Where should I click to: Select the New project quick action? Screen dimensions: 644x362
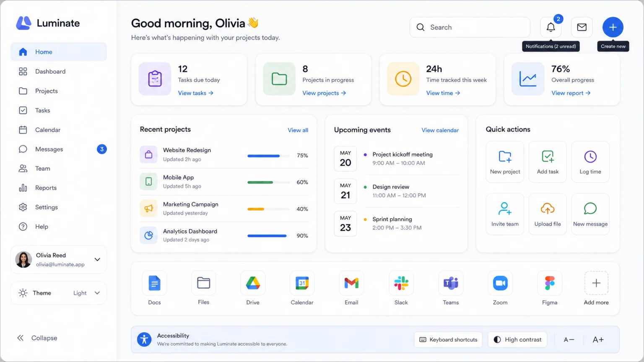(x=505, y=162)
